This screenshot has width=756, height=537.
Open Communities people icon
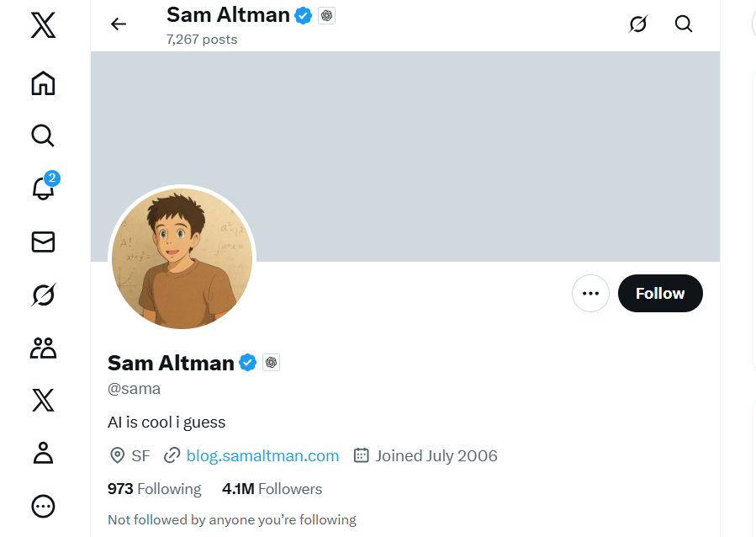43,348
